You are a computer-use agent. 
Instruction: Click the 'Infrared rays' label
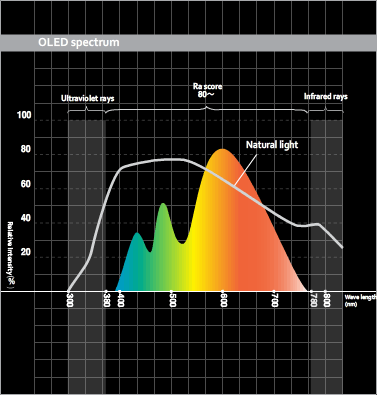click(x=326, y=96)
